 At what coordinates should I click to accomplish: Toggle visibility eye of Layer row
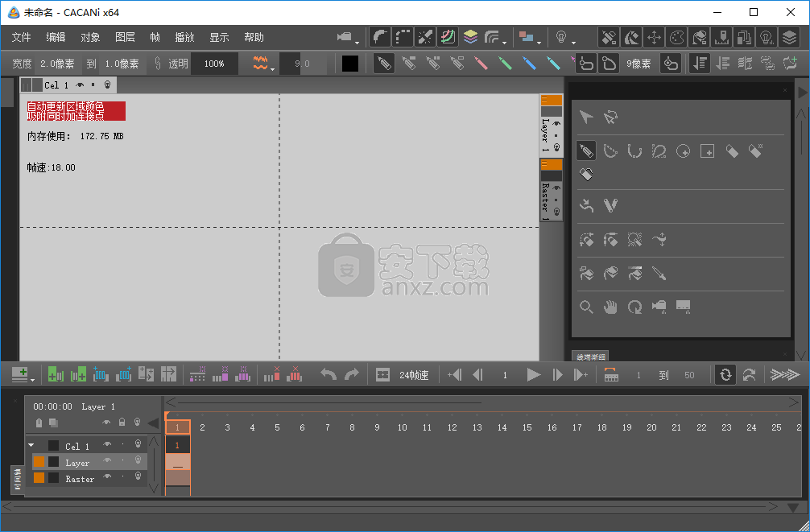pyautogui.click(x=107, y=460)
